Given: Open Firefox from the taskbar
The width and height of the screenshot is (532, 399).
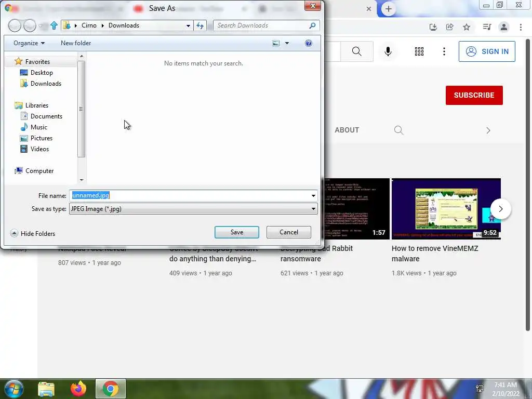Looking at the screenshot, I should [78, 389].
